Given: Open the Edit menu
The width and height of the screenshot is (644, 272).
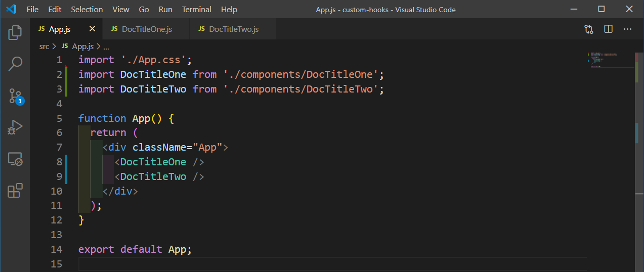Looking at the screenshot, I should point(55,9).
